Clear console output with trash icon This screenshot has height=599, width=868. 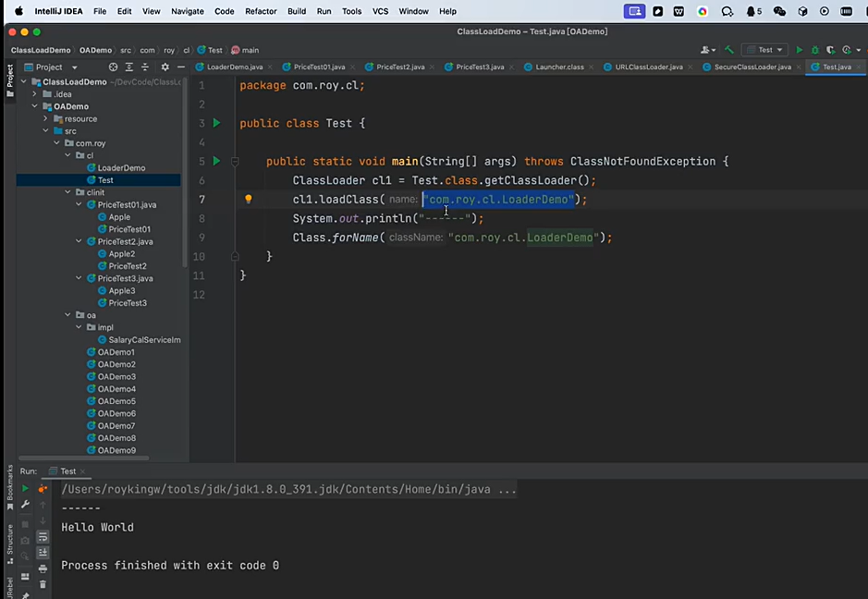43,584
